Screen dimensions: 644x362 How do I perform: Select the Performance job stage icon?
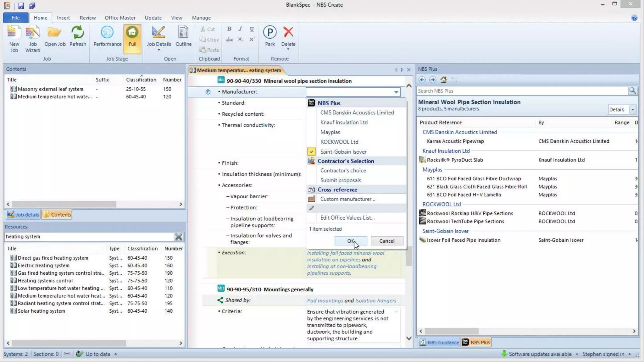click(x=107, y=33)
